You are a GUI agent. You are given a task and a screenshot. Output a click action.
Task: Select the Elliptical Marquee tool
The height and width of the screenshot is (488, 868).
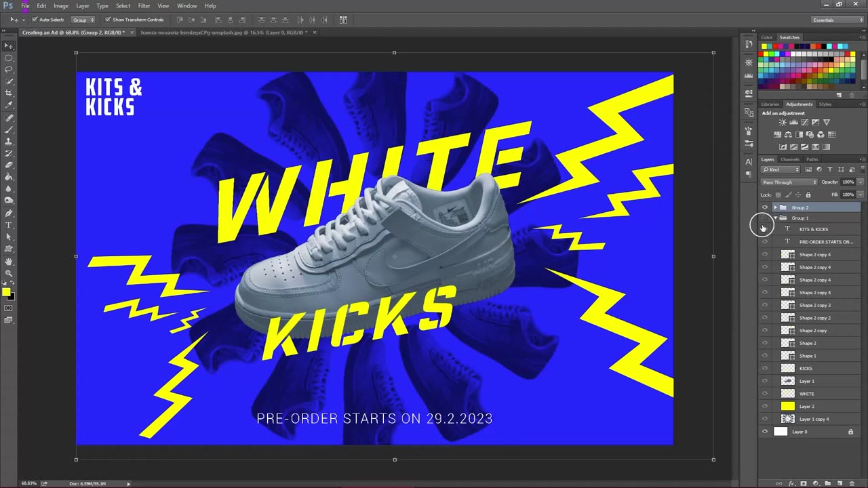pyautogui.click(x=9, y=58)
